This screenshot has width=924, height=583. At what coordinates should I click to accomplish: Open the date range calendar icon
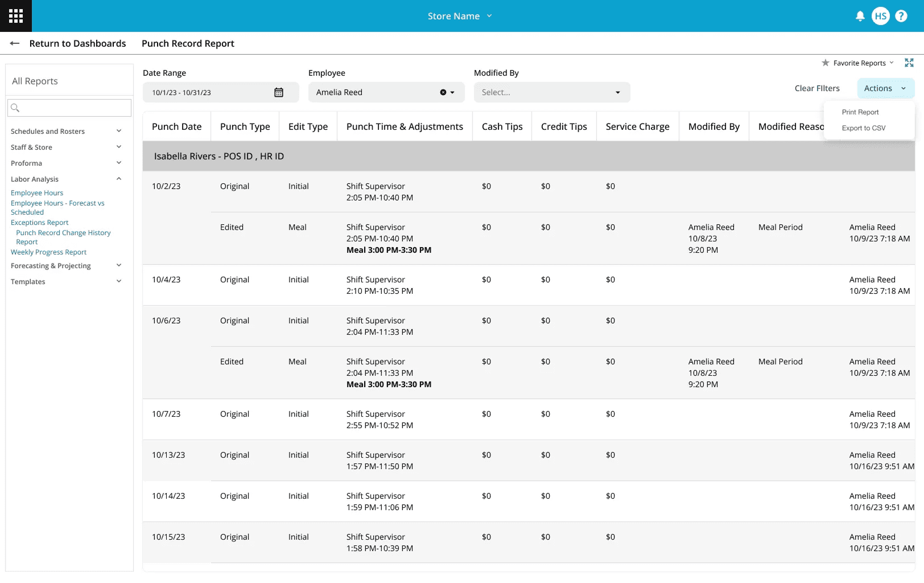[x=279, y=92]
